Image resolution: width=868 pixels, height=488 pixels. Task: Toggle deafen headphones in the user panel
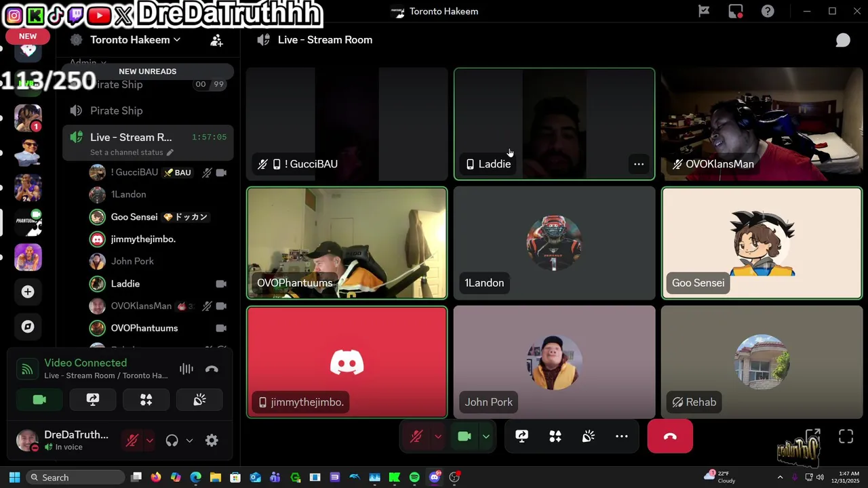click(x=172, y=441)
